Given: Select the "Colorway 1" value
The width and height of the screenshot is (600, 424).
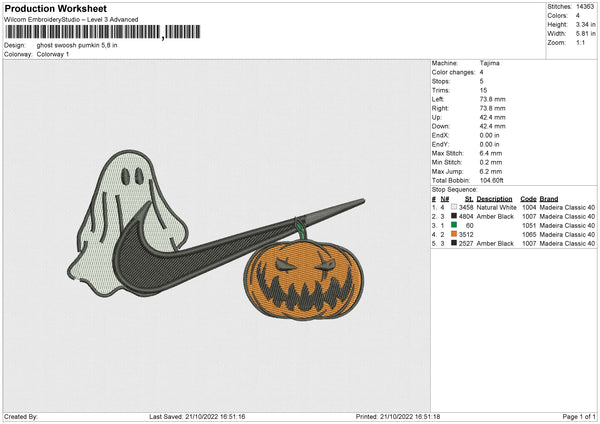Looking at the screenshot, I should click(x=53, y=54).
